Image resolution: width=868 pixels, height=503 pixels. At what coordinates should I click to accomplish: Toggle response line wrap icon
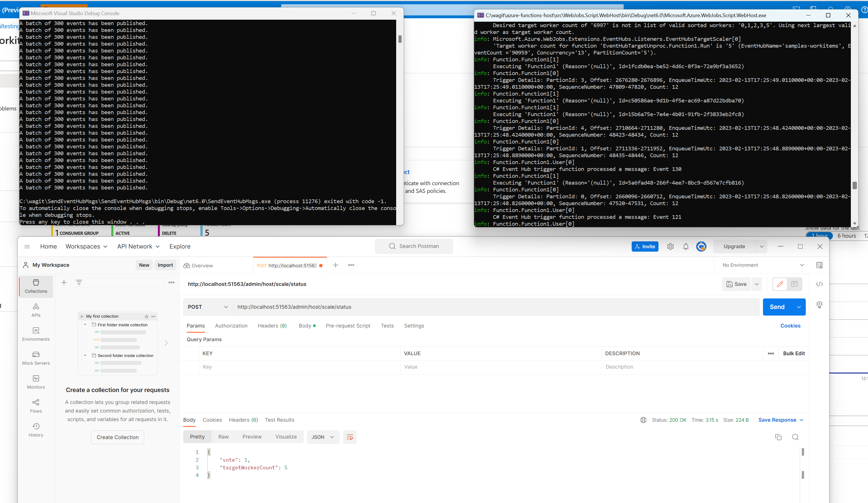coord(350,437)
